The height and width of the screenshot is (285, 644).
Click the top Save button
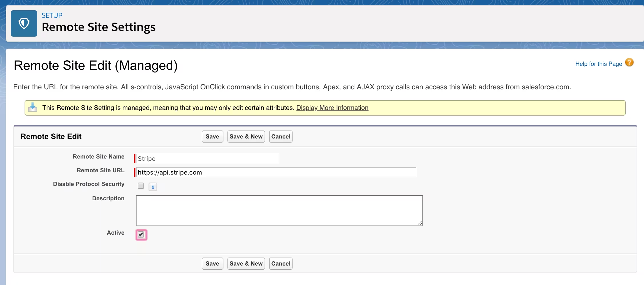212,136
